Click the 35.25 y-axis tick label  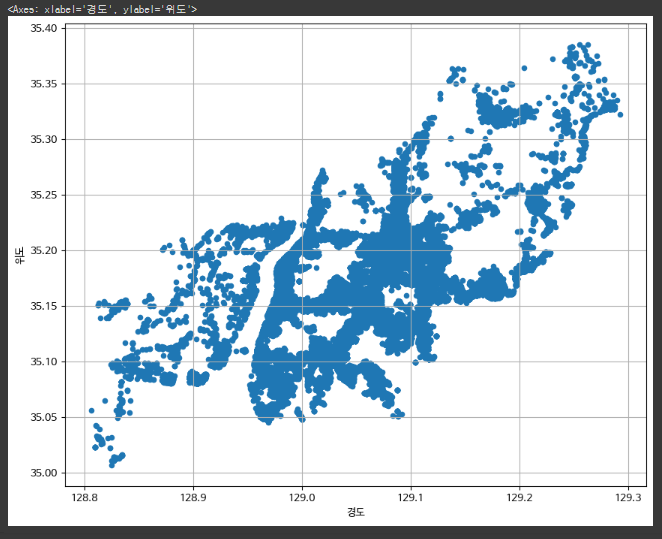[43, 195]
